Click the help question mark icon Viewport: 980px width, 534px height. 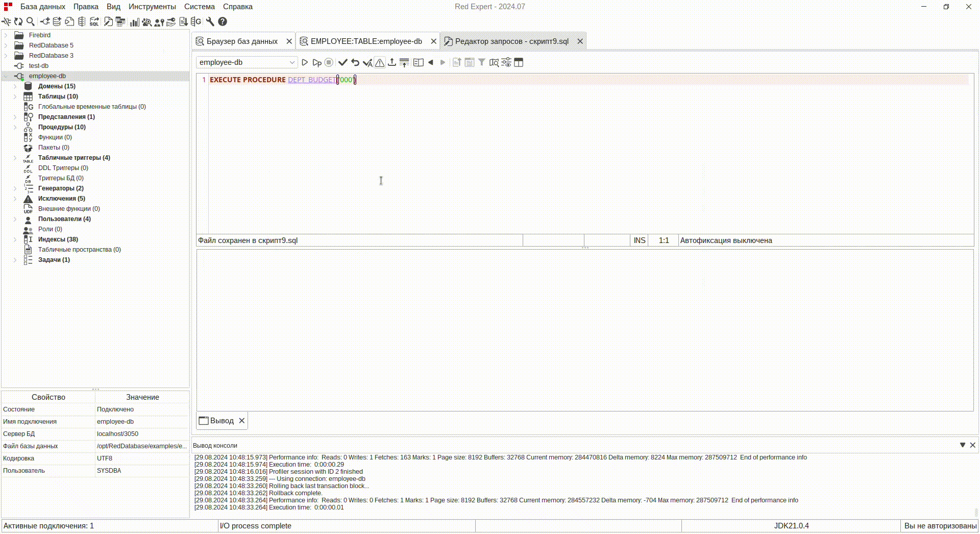pyautogui.click(x=223, y=21)
